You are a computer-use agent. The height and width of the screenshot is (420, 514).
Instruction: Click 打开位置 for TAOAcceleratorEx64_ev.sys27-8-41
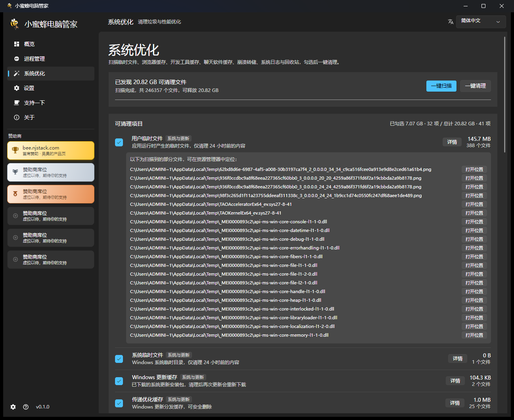pyautogui.click(x=474, y=204)
